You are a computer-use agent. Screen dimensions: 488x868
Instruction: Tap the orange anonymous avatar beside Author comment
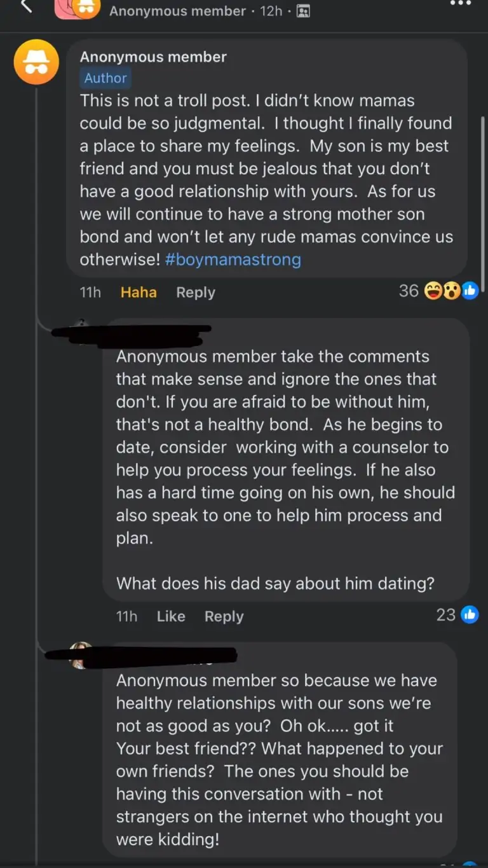click(37, 62)
